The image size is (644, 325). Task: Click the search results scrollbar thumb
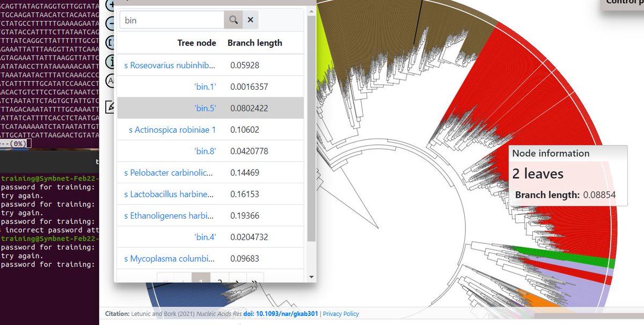[311, 128]
